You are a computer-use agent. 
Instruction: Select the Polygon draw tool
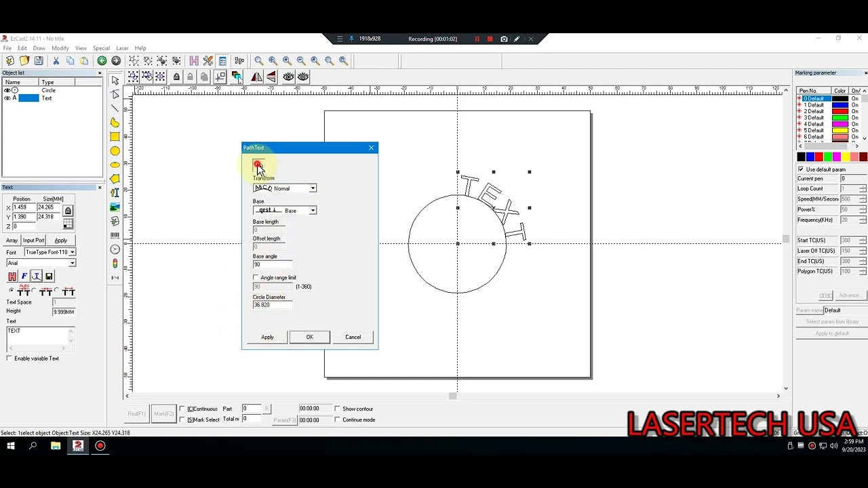tap(115, 179)
